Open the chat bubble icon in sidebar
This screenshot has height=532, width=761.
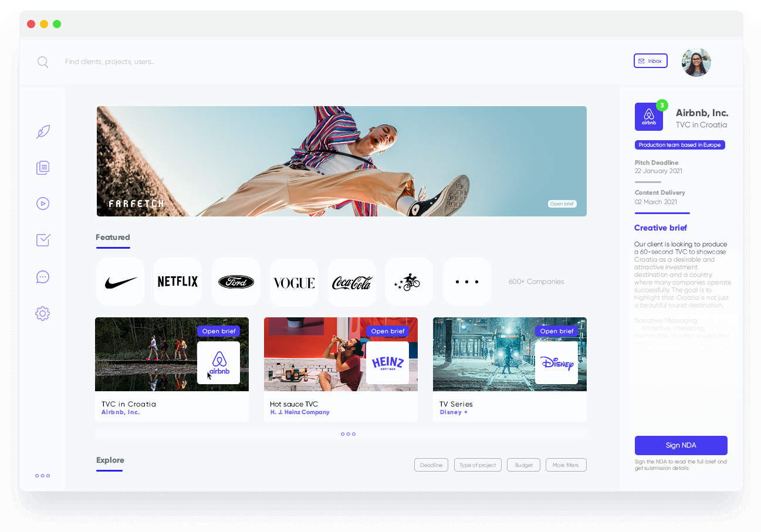(43, 277)
